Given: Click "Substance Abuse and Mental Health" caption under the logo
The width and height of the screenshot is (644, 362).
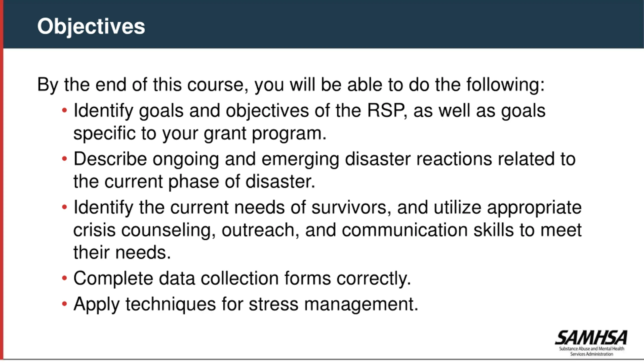Looking at the screenshot, I should coord(592,349).
